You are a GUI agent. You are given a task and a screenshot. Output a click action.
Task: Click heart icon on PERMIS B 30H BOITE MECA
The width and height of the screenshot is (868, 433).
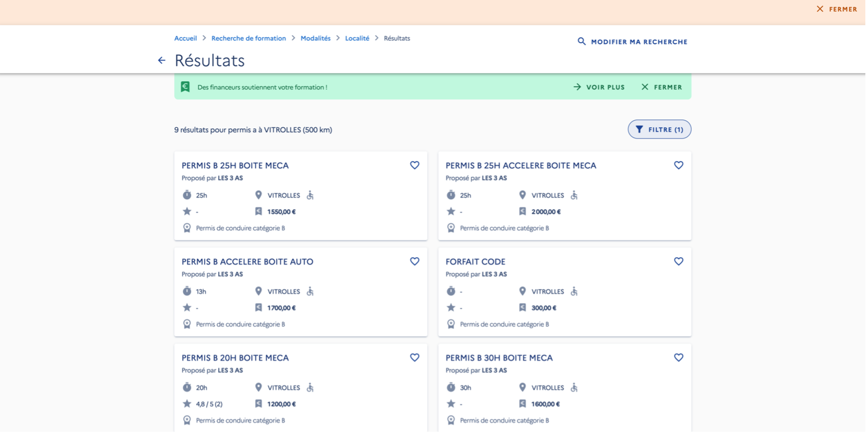click(x=679, y=357)
